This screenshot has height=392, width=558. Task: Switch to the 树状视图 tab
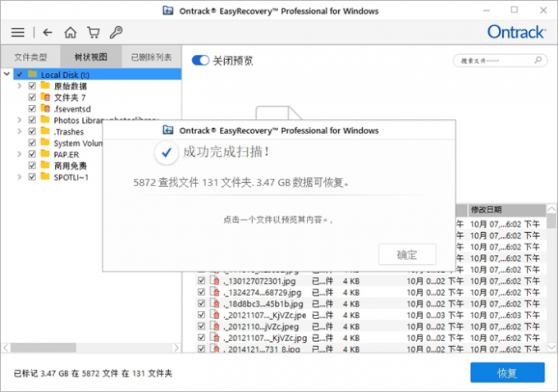pyautogui.click(x=91, y=57)
